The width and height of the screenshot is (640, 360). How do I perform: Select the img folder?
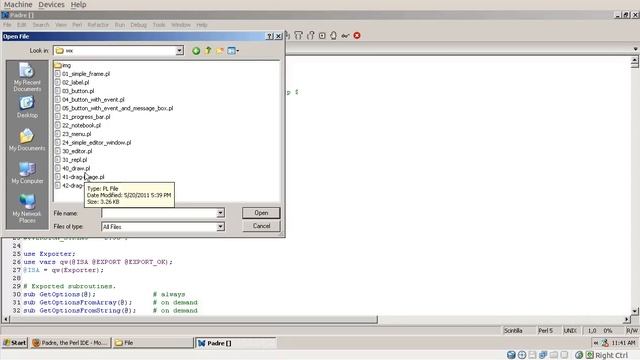pyautogui.click(x=63, y=65)
